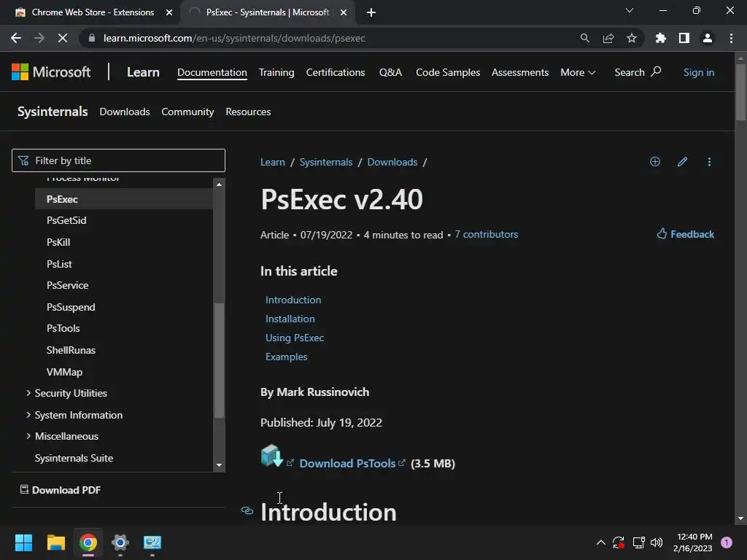Open Chrome three-dot menu

[731, 38]
